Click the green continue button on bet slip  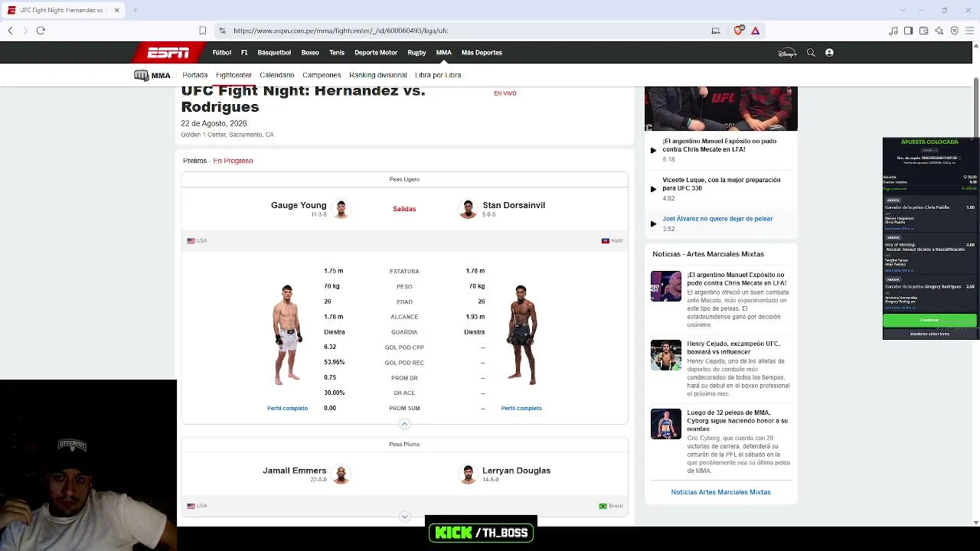point(929,320)
